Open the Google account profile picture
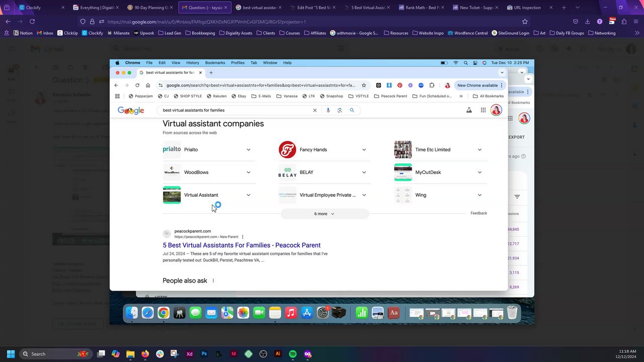Screen dimensions: 644x362 [x=497, y=110]
